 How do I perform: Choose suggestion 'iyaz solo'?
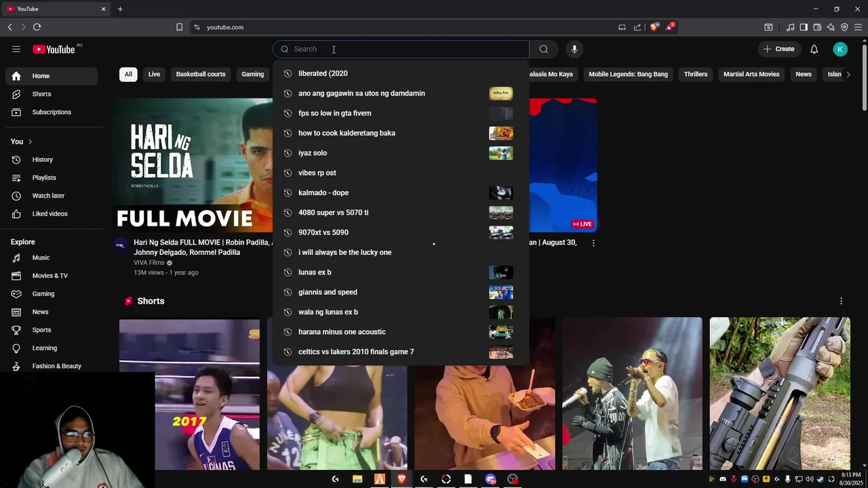(401, 153)
